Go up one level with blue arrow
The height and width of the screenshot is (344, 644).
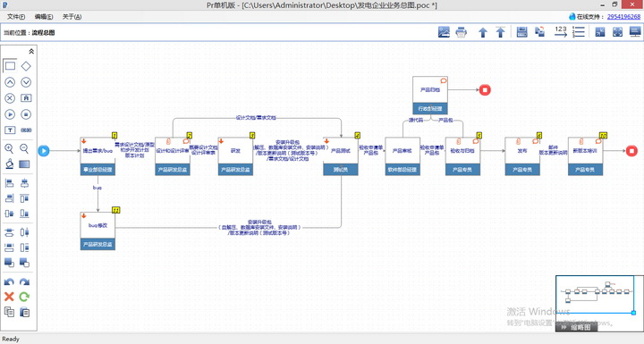[483, 32]
